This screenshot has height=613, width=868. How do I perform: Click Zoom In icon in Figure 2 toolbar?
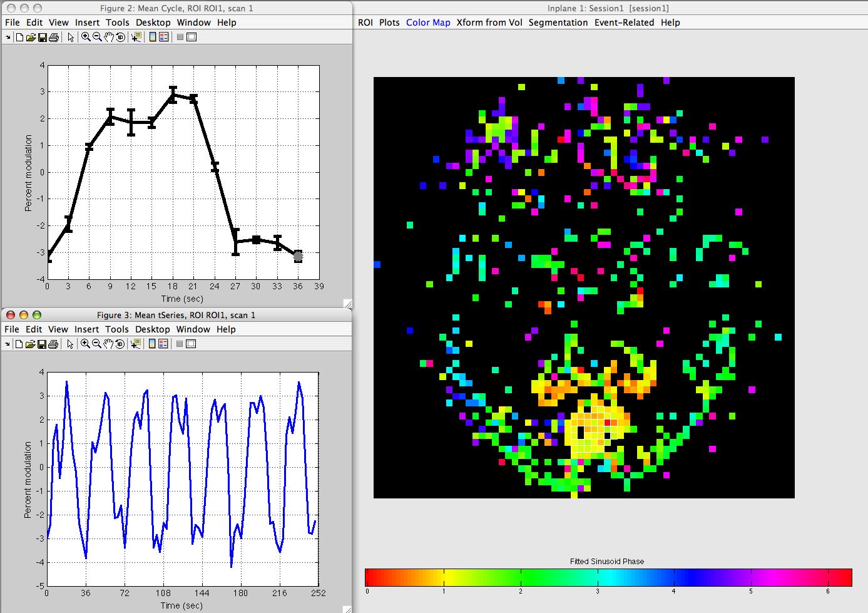(x=86, y=37)
